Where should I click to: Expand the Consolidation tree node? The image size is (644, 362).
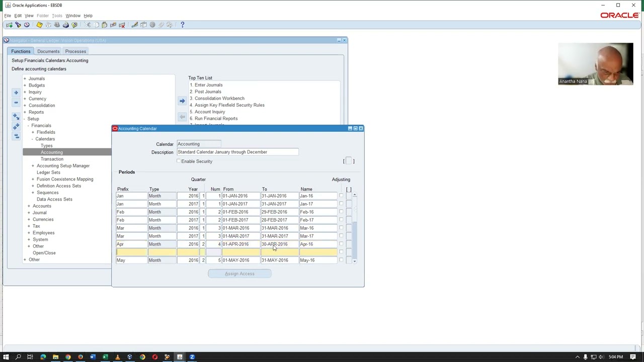25,106
